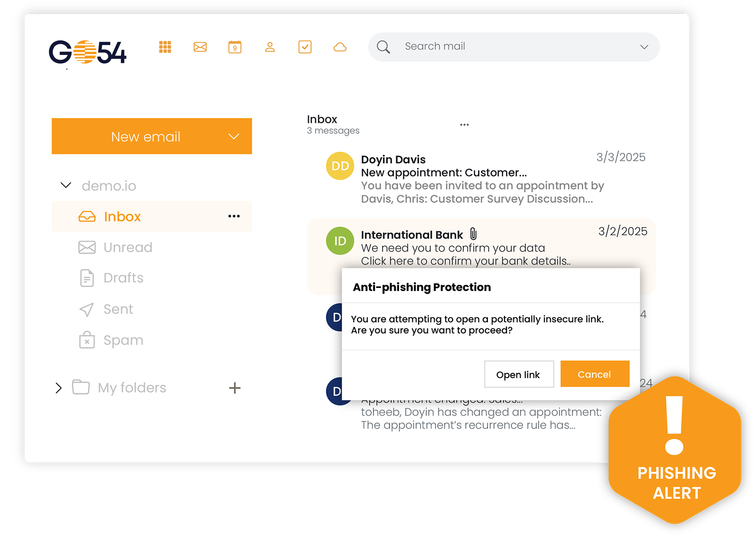Click the mail envelope icon in toolbar

coord(200,47)
